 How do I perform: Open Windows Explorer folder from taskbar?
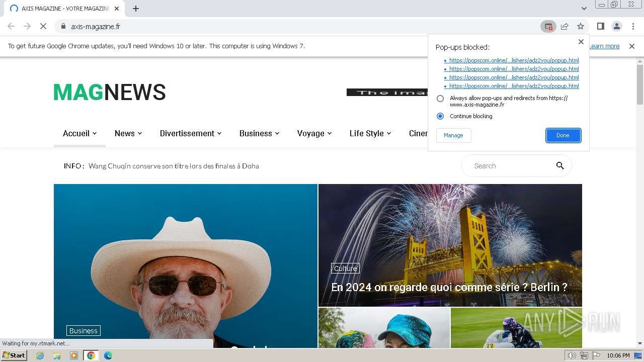tap(57, 355)
